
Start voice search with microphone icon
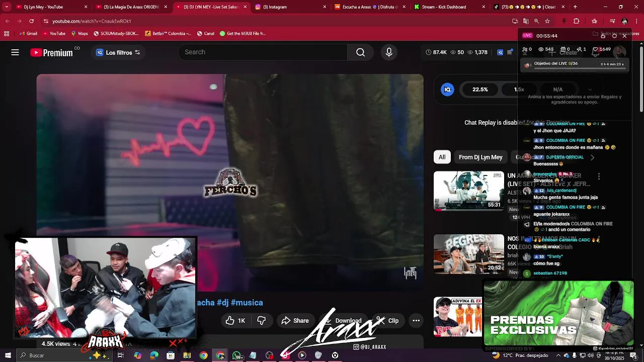click(x=389, y=52)
